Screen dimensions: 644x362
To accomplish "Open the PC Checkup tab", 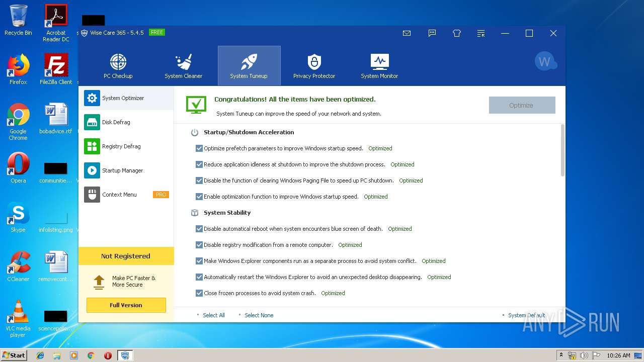I will [118, 66].
